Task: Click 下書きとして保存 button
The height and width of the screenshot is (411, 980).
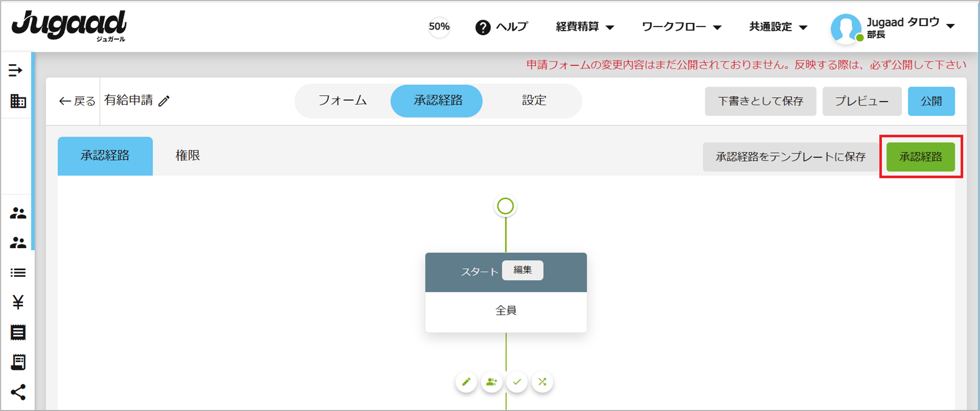Action: [760, 101]
